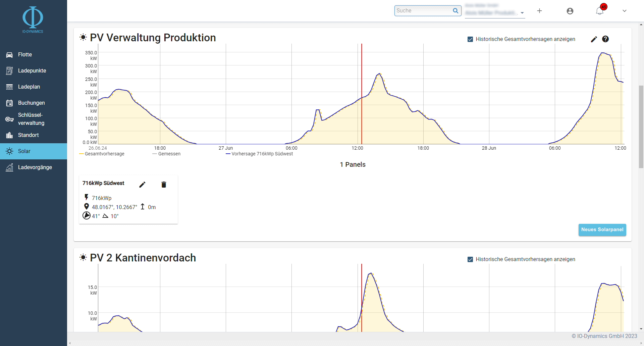Screen dimensions: 644x346
Task: Focus the Suche search field
Action: tap(423, 11)
